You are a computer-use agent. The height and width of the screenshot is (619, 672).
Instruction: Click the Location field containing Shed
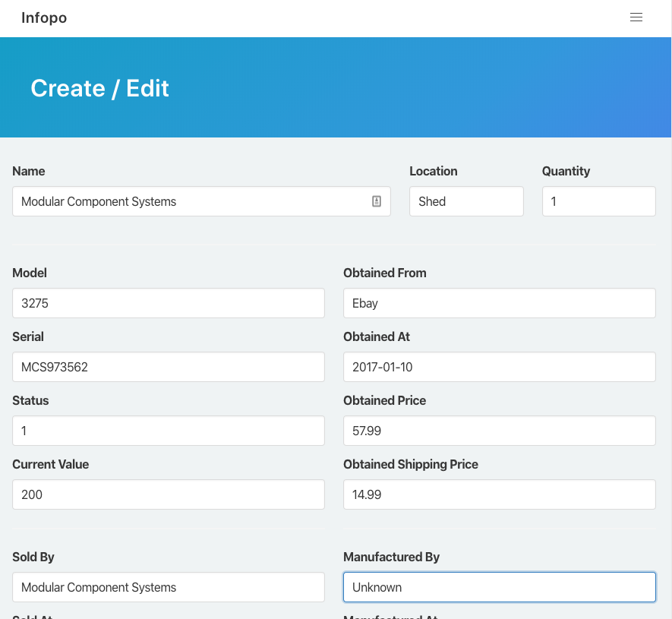[465, 201]
